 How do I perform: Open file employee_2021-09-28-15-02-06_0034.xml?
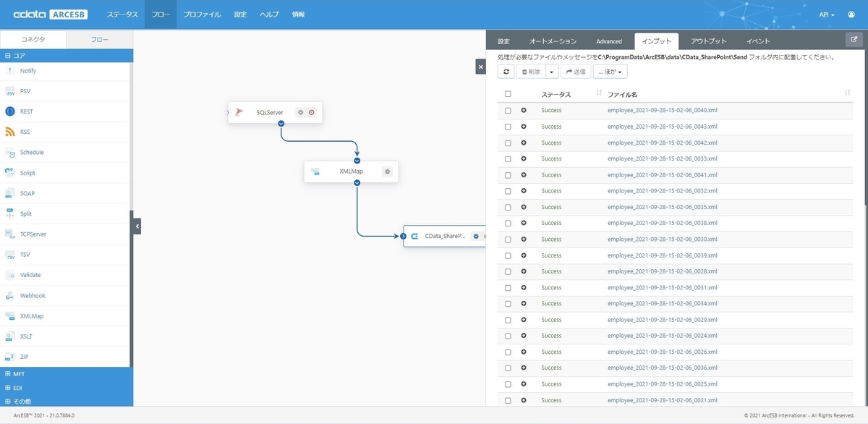pos(662,303)
